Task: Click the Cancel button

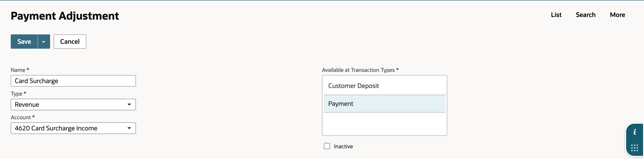Action: point(70,42)
